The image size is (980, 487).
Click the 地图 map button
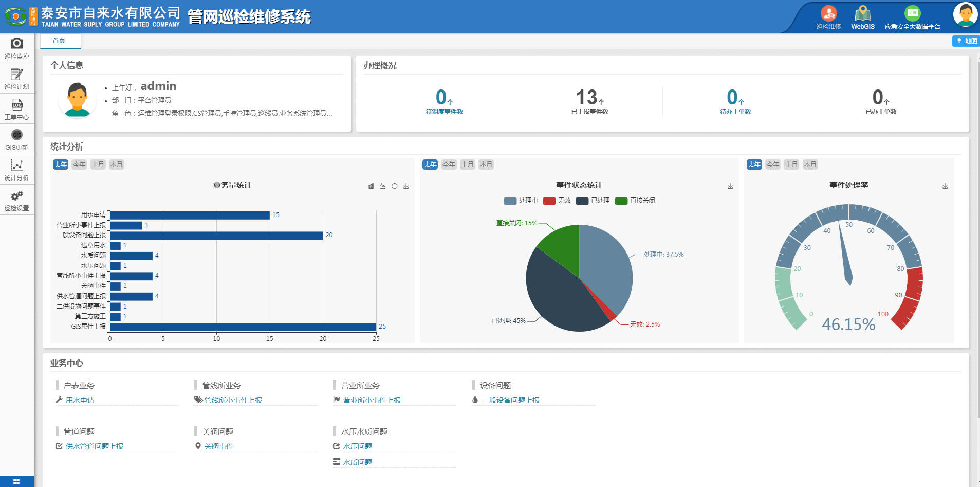(x=966, y=41)
